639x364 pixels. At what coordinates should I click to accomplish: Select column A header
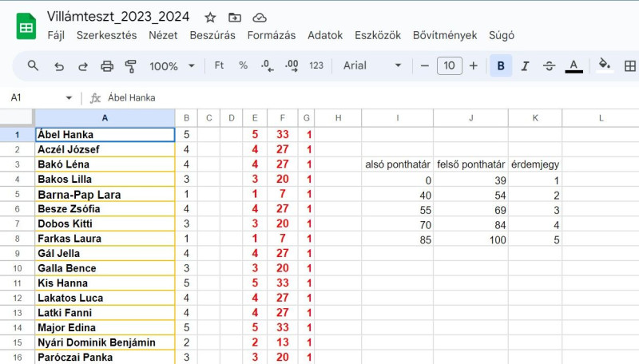[105, 118]
